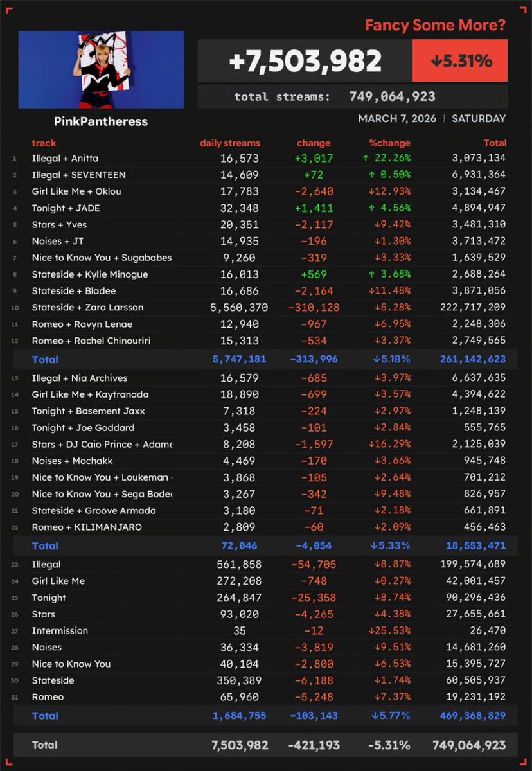Click the +3,017 change for Illegal + Anitta
The image size is (532, 771).
pos(314,158)
